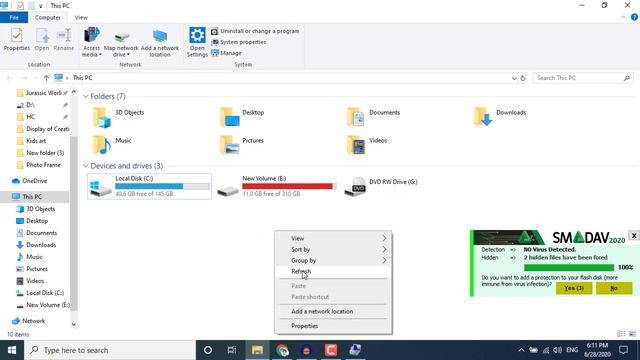The image size is (640, 360).
Task: Select New Volume (E:) drive
Action: click(x=277, y=187)
